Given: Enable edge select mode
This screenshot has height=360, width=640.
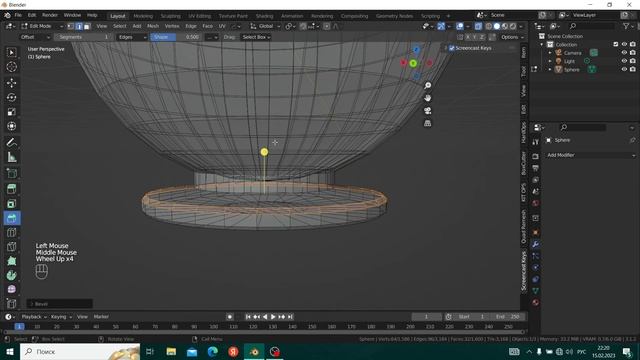Looking at the screenshot, I should click(79, 26).
